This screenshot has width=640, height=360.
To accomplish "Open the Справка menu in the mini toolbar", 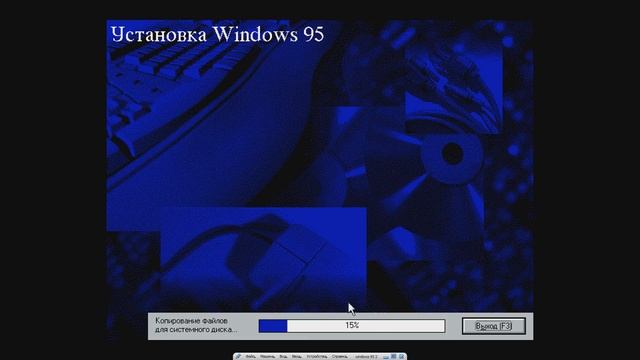I will click(340, 356).
